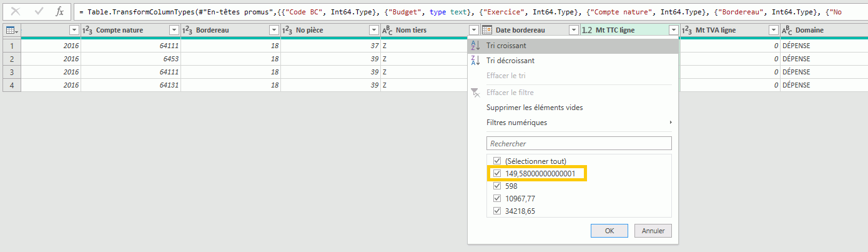
Task: Click the type icon of Compte nature column
Action: pos(87,30)
